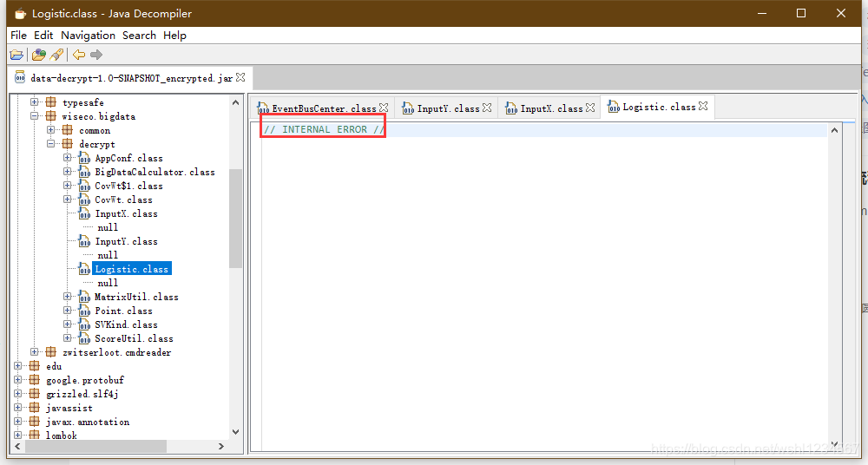Expand the grizzled.slf4j package node
Viewport: 868px width, 465px height.
[x=17, y=394]
